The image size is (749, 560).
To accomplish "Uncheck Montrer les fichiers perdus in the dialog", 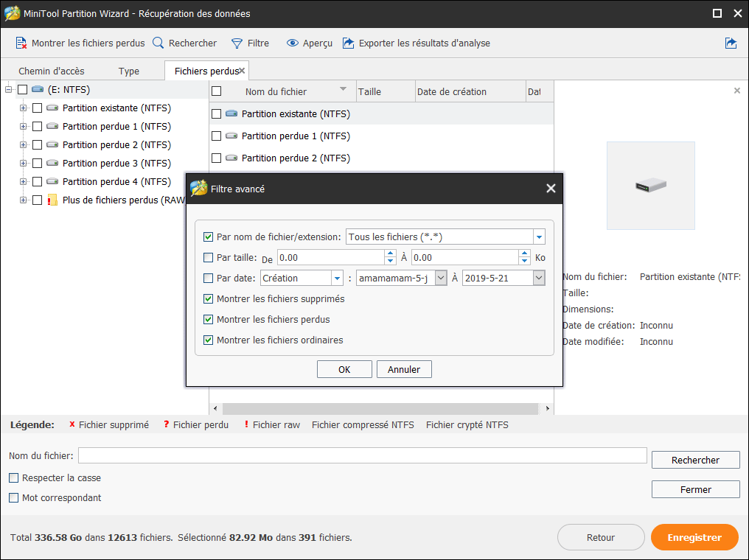I will pyautogui.click(x=209, y=319).
